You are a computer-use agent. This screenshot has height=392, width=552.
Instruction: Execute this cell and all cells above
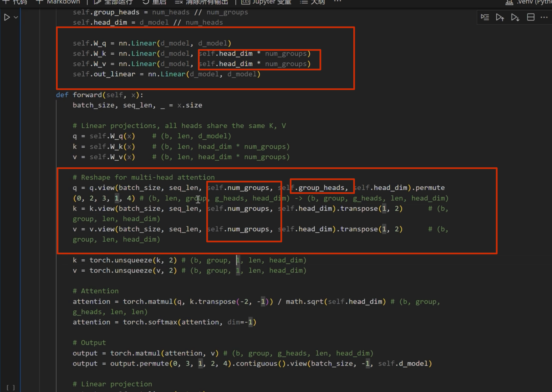[500, 17]
